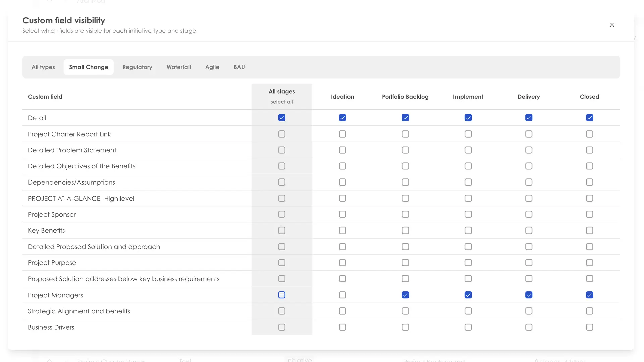Image resolution: width=644 pixels, height=362 pixels.
Task: Enable Dependencies/Assumptions in the Implement column
Action: coord(468,182)
